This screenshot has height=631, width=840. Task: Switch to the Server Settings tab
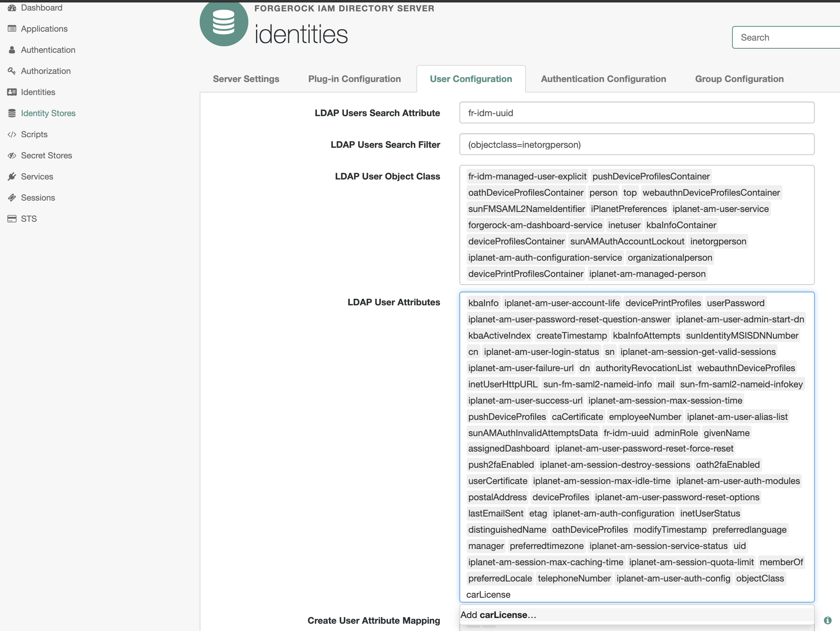(246, 79)
